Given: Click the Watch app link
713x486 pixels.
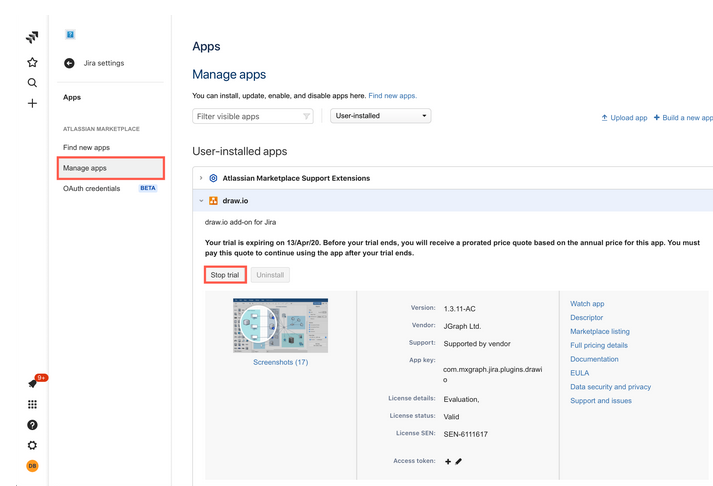Looking at the screenshot, I should point(587,304).
